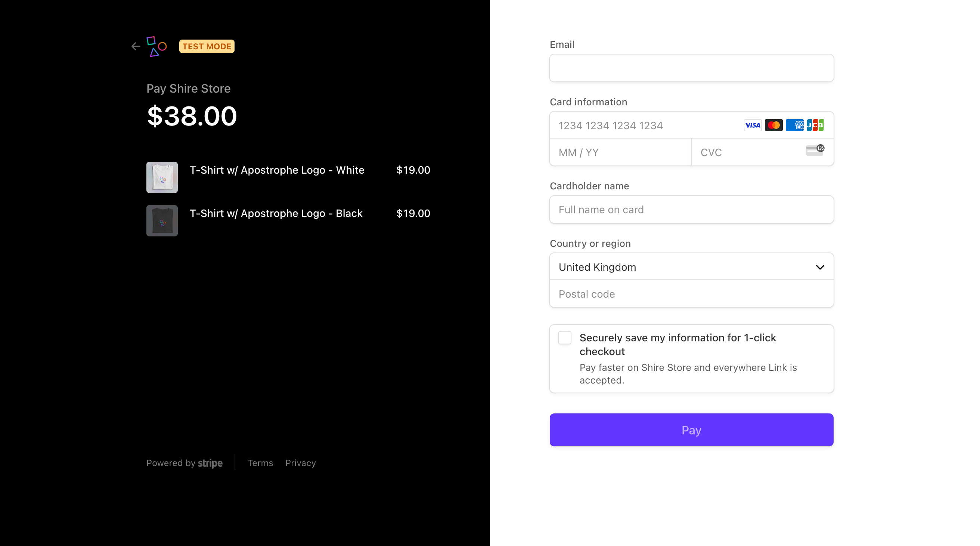Click the JCB card icon
The image size is (980, 546).
click(x=815, y=125)
